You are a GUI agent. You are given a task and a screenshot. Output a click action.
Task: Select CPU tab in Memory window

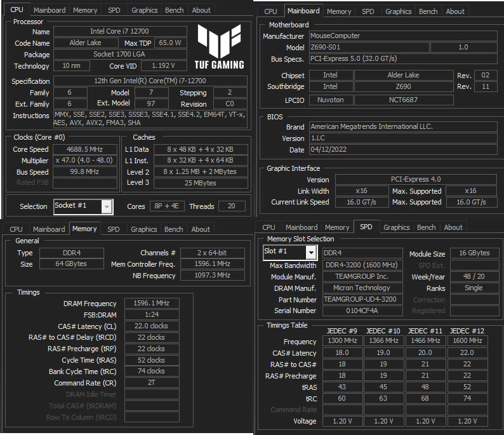click(x=16, y=229)
